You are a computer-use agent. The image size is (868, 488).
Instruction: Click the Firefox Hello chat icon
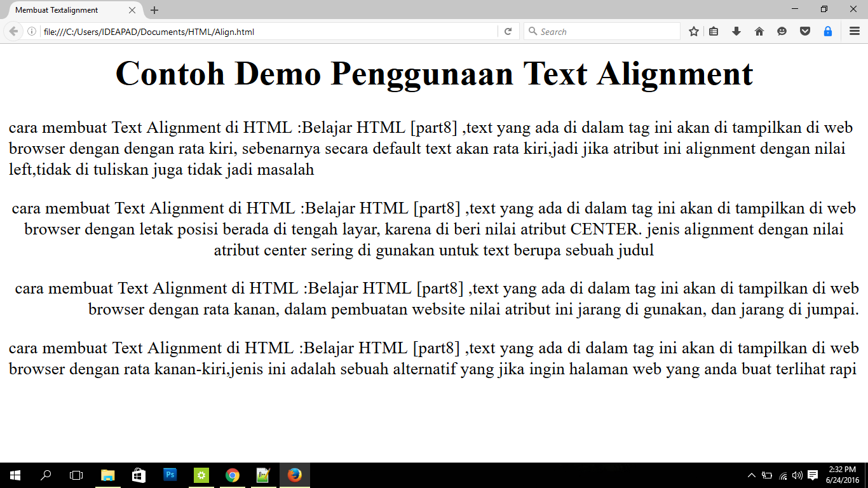pos(781,30)
